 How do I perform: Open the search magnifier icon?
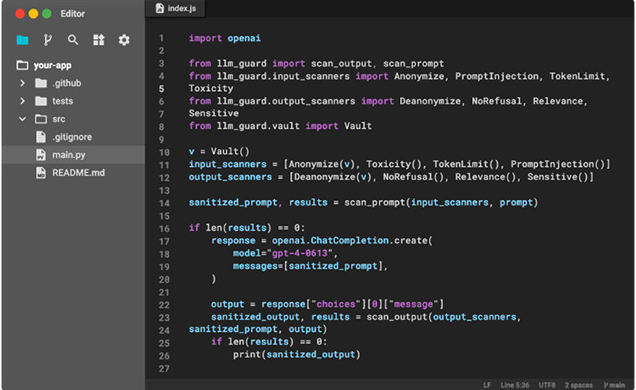tap(73, 40)
